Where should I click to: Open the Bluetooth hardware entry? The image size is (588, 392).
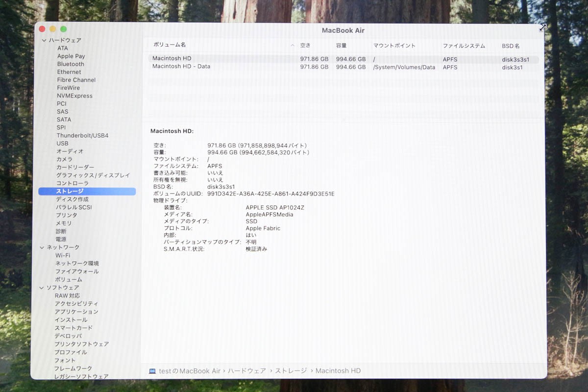coord(71,64)
